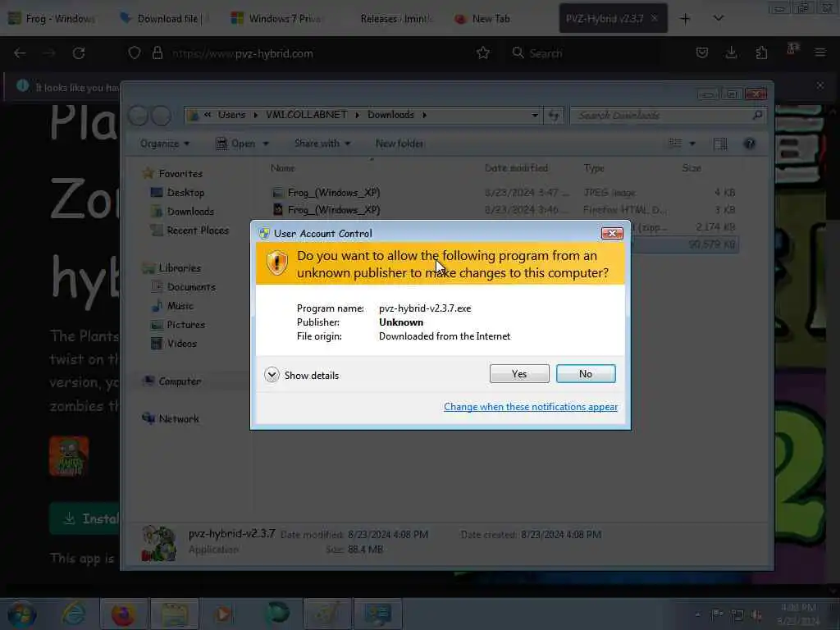The width and height of the screenshot is (840, 630).
Task: Expand Show details chevron in UAC dialog
Action: coord(272,375)
